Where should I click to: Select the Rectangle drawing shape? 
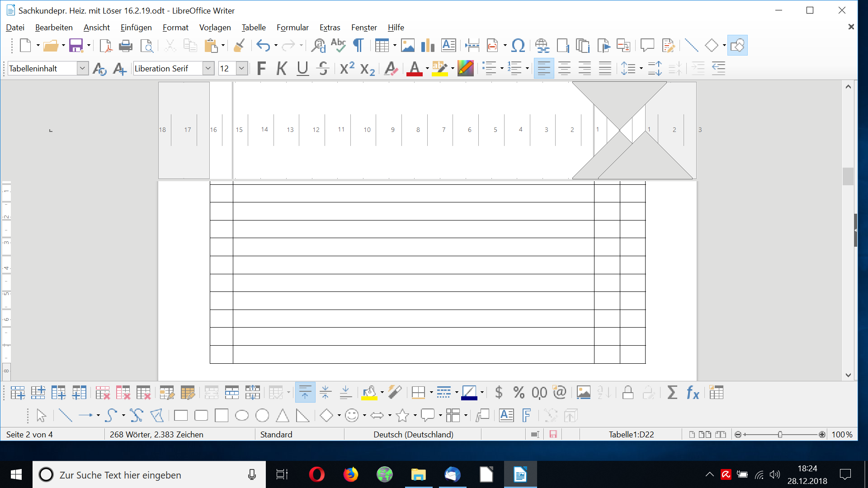[x=180, y=415]
